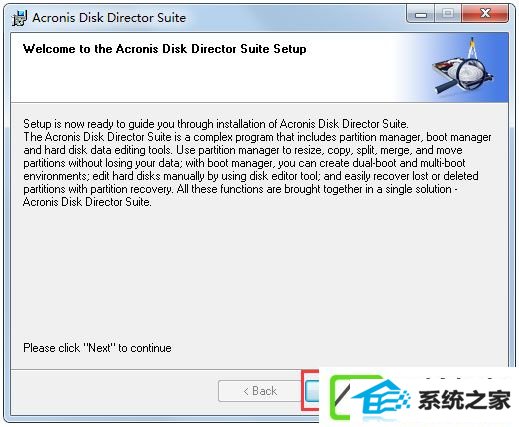Click the blue house watermark logo

click(380, 400)
